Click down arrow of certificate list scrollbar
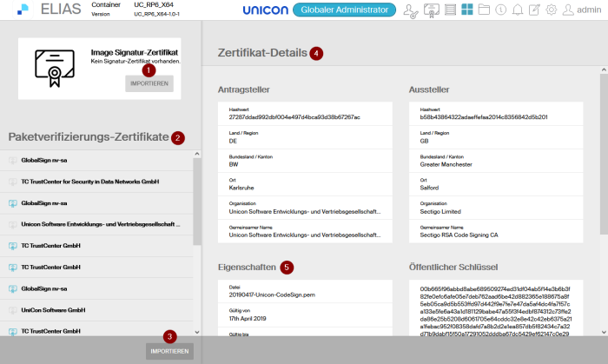Image resolution: width=608 pixels, height=364 pixels. [x=197, y=332]
